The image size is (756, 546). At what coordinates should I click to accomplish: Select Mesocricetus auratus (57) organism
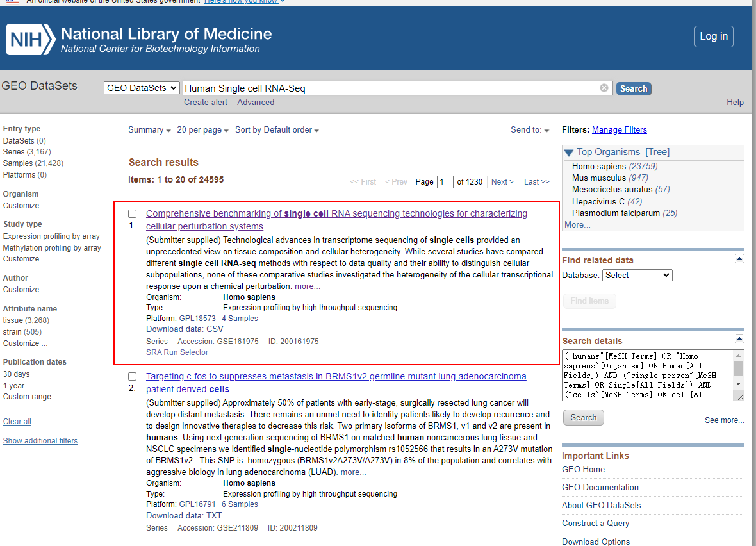coord(621,190)
